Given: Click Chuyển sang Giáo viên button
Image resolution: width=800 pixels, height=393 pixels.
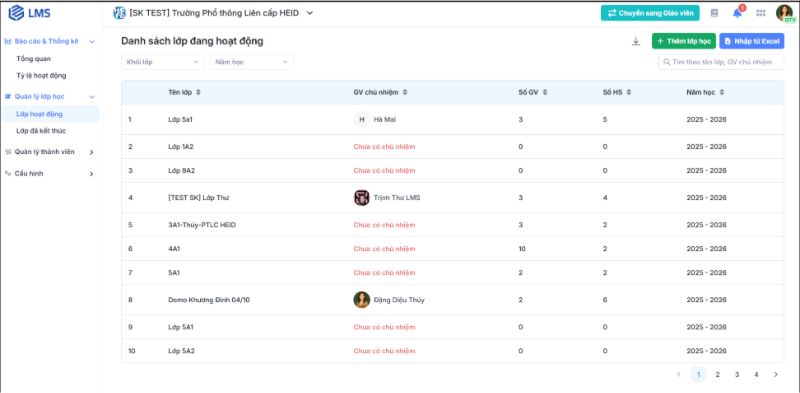Looking at the screenshot, I should [650, 13].
